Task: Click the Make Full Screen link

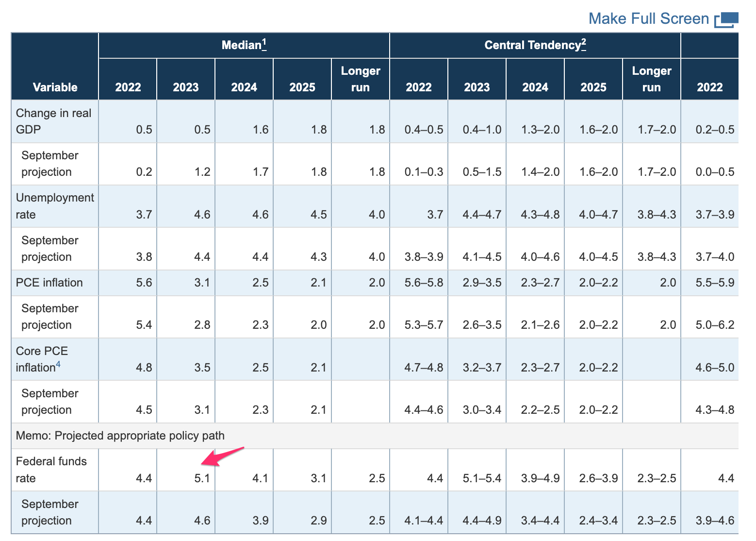Action: tap(648, 19)
